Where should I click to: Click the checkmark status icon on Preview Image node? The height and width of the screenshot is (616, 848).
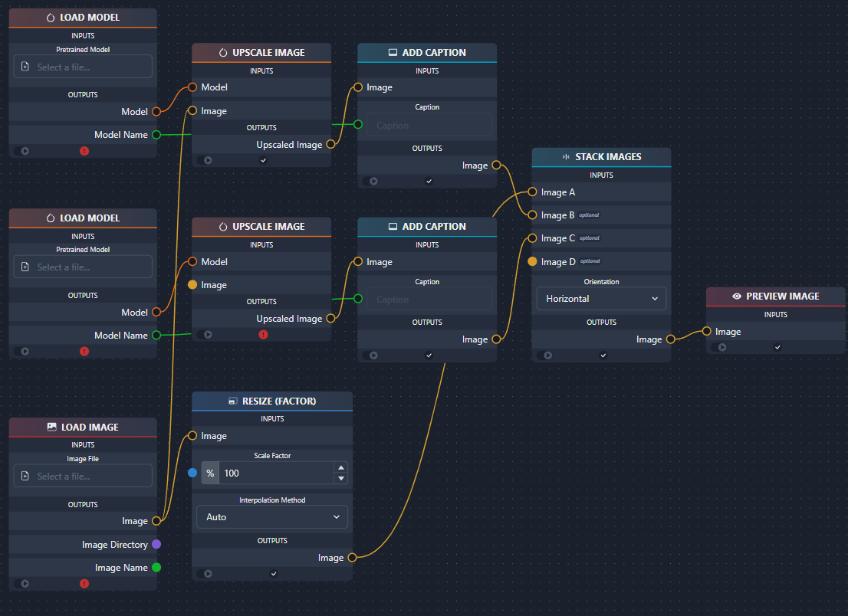click(777, 347)
